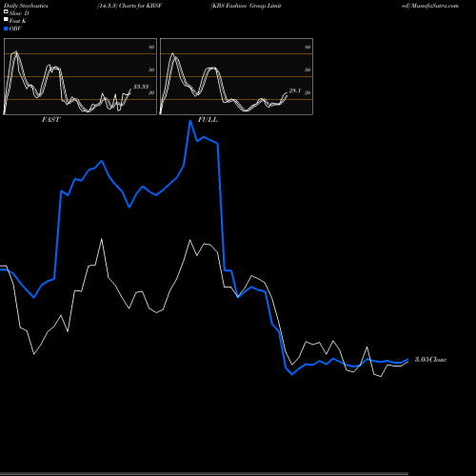Click the FAST chart caption
The width and height of the screenshot is (476, 476).
[50, 120]
